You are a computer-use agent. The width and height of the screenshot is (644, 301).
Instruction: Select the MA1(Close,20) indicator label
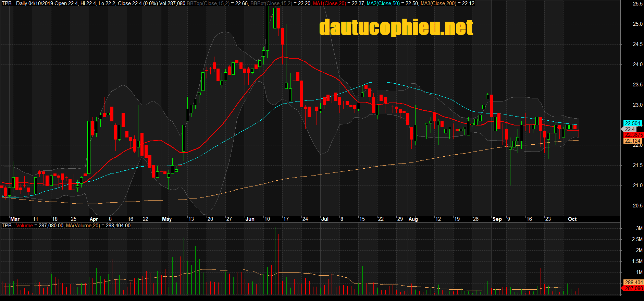[x=329, y=3]
